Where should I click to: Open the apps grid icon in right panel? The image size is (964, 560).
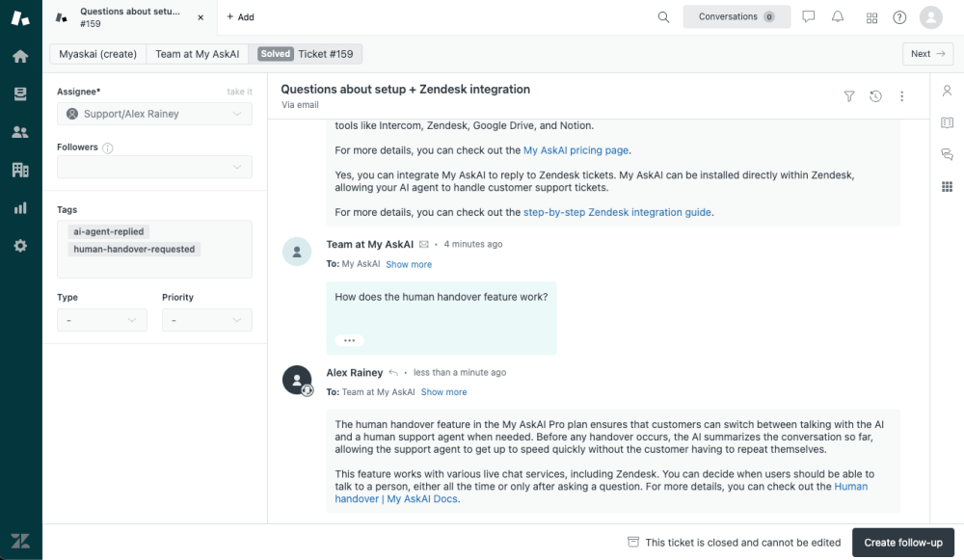click(x=947, y=186)
